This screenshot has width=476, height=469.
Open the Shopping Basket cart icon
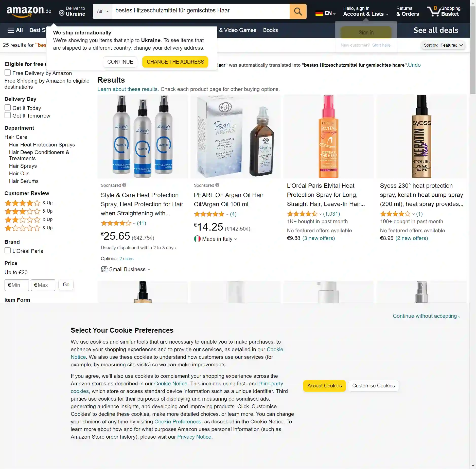pyautogui.click(x=434, y=11)
